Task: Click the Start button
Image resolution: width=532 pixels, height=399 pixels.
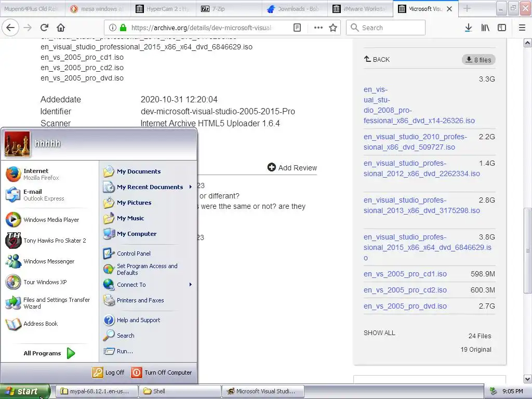Action: point(25,391)
